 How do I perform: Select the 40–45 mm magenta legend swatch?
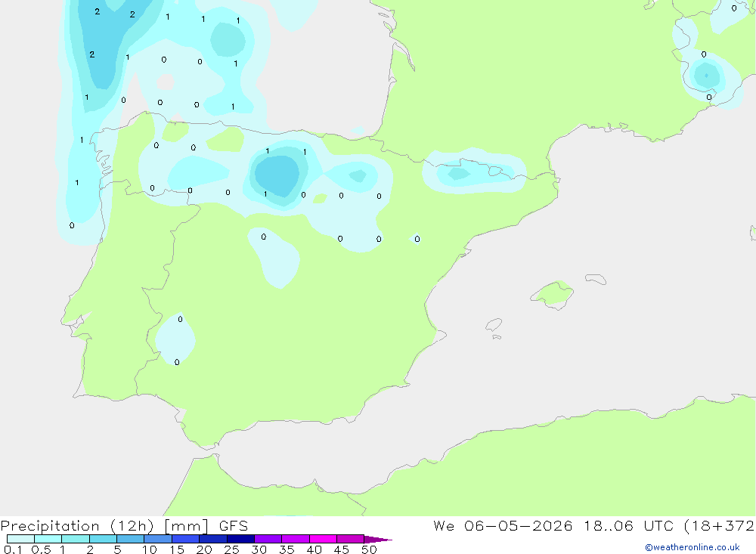click(x=323, y=539)
